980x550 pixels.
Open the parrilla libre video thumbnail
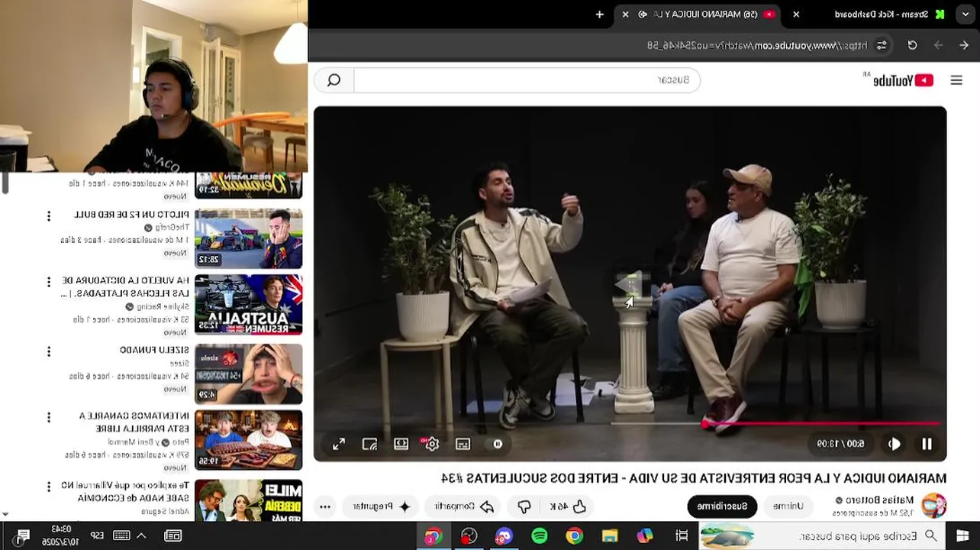point(249,439)
